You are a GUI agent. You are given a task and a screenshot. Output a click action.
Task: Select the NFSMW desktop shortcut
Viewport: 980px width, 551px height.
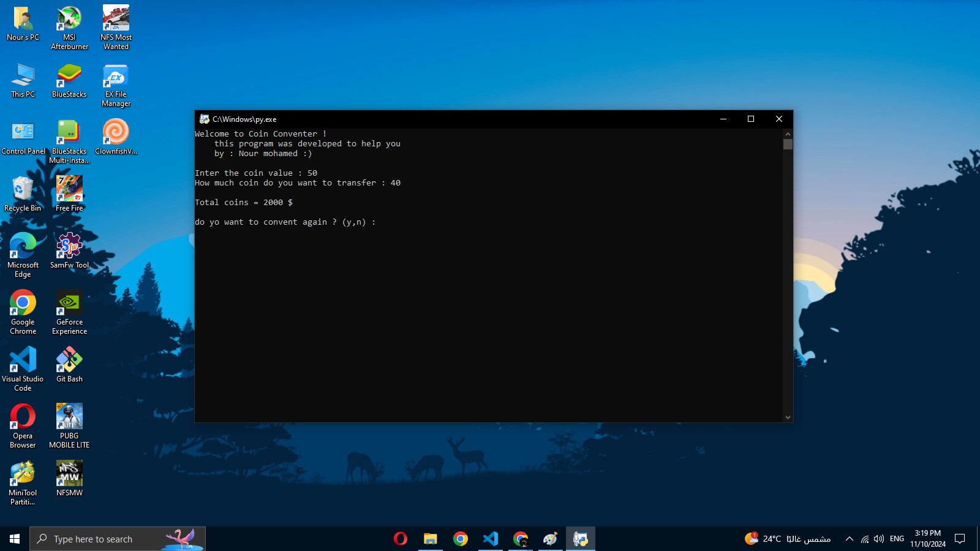(69, 479)
